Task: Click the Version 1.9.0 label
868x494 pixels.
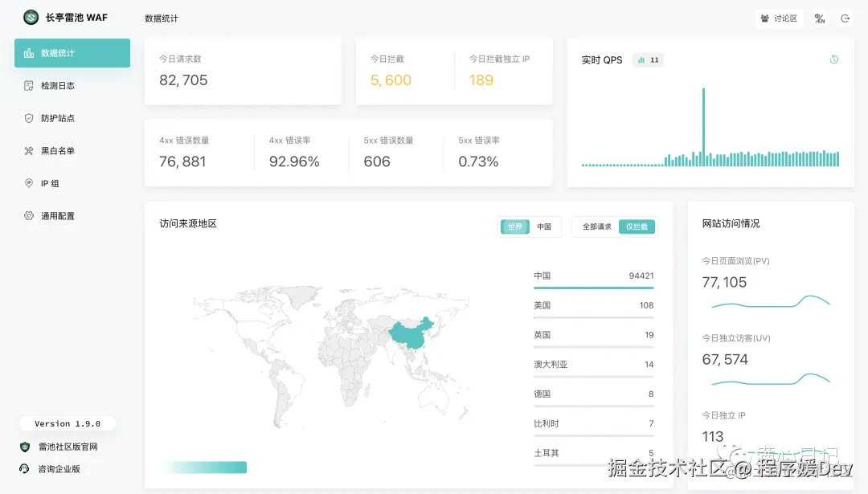Action: point(68,424)
